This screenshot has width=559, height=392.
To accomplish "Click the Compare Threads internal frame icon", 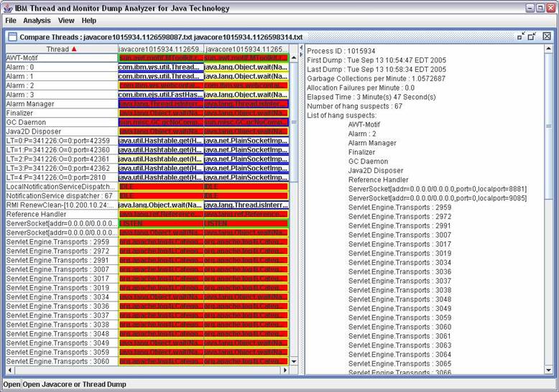I will coord(12,37).
